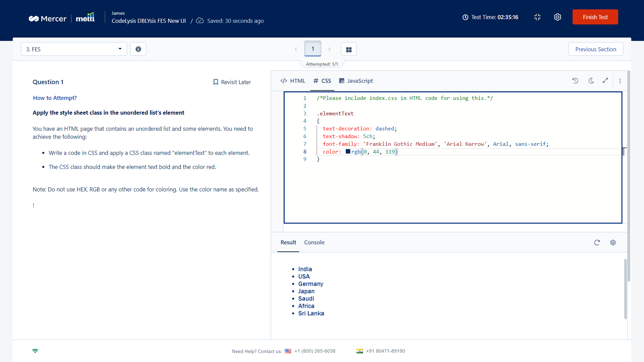The image size is (644, 362).
Task: Click the section info icon
Action: click(138, 49)
